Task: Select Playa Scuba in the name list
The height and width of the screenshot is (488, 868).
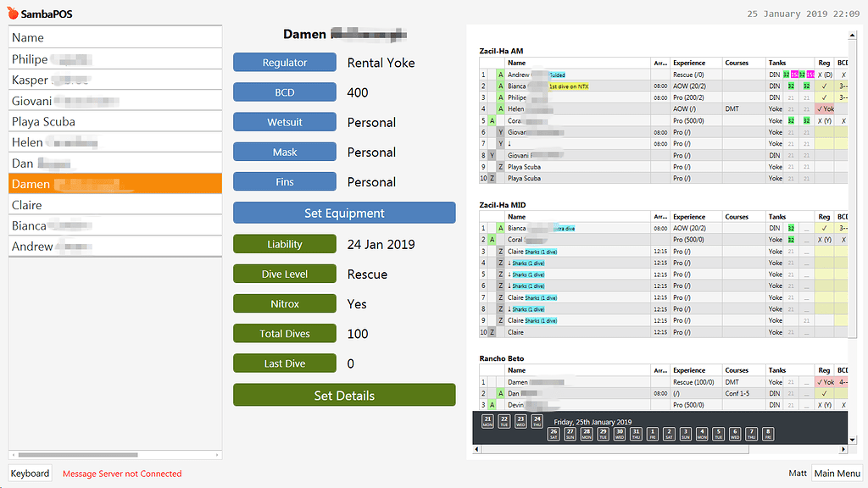Action: click(x=114, y=121)
